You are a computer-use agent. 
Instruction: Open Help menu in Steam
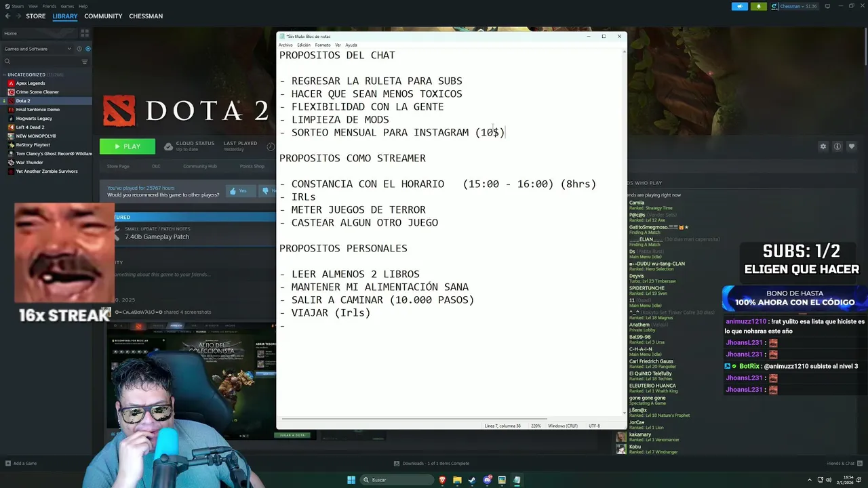(83, 6)
